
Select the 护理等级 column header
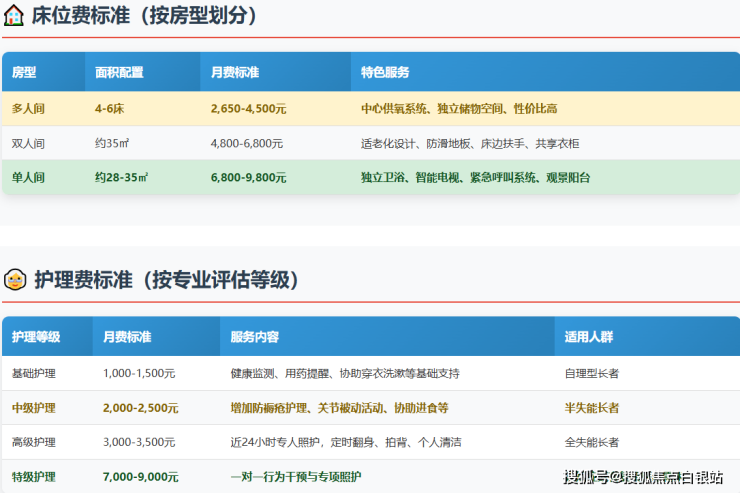point(36,337)
